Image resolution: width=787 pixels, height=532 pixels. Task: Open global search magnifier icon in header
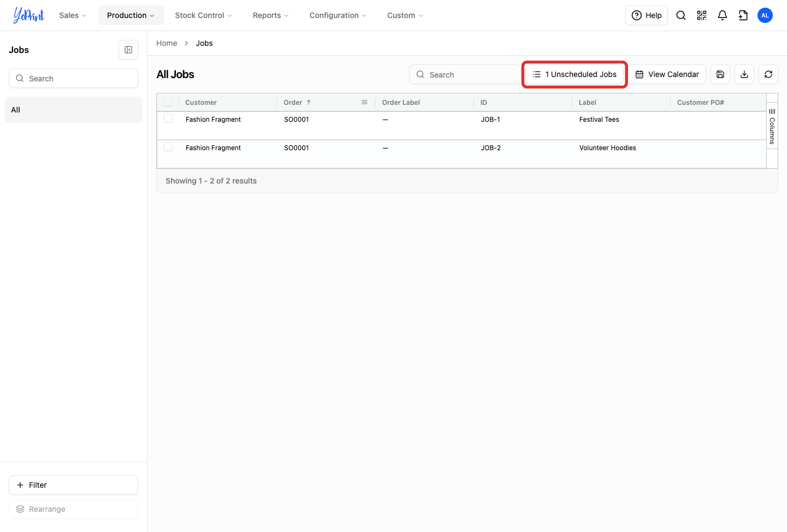[x=681, y=15]
